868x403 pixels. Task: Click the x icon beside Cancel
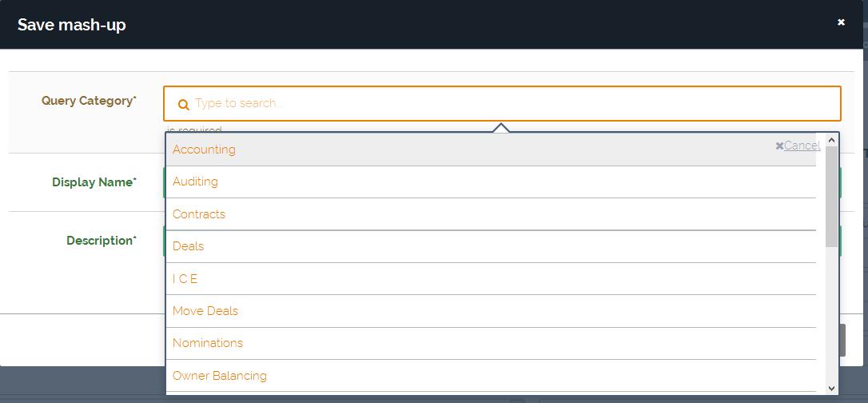coord(779,146)
